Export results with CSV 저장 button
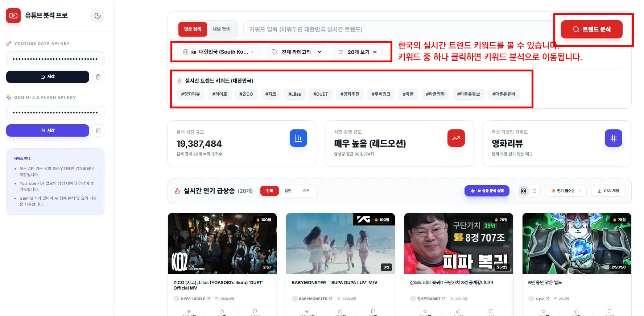The height and width of the screenshot is (316, 644). coord(608,191)
